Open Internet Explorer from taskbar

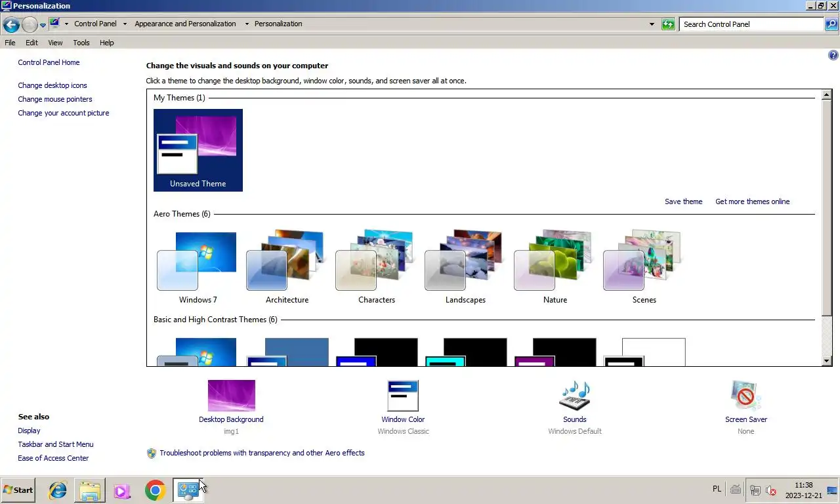58,490
